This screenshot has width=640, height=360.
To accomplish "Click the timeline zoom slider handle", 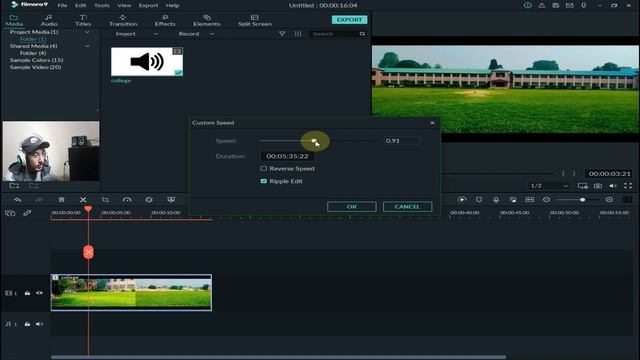I will (582, 200).
